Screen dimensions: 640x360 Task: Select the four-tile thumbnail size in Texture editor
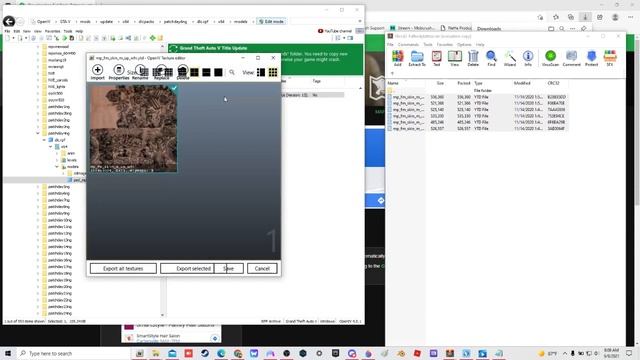[194, 72]
